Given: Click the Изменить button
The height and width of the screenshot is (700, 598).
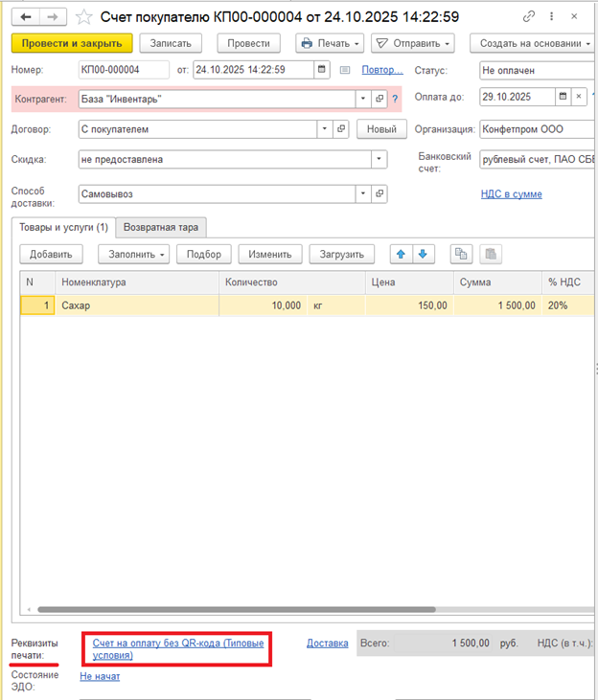Looking at the screenshot, I should click(270, 254).
